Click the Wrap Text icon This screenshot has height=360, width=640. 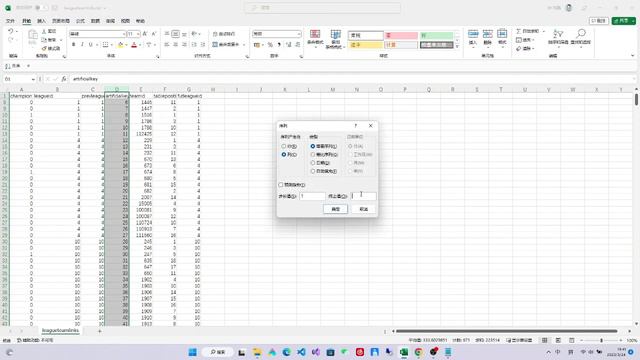pos(215,34)
